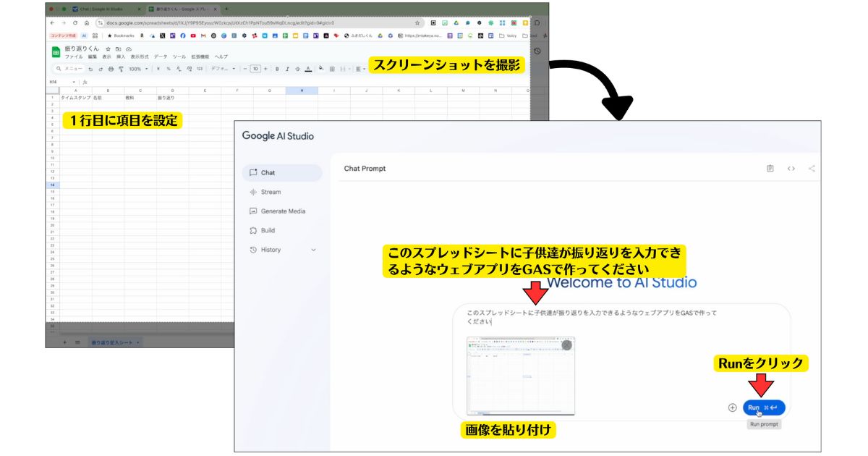Star the 振り返りくん spreadsheet
This screenshot has width=868, height=456.
click(108, 48)
